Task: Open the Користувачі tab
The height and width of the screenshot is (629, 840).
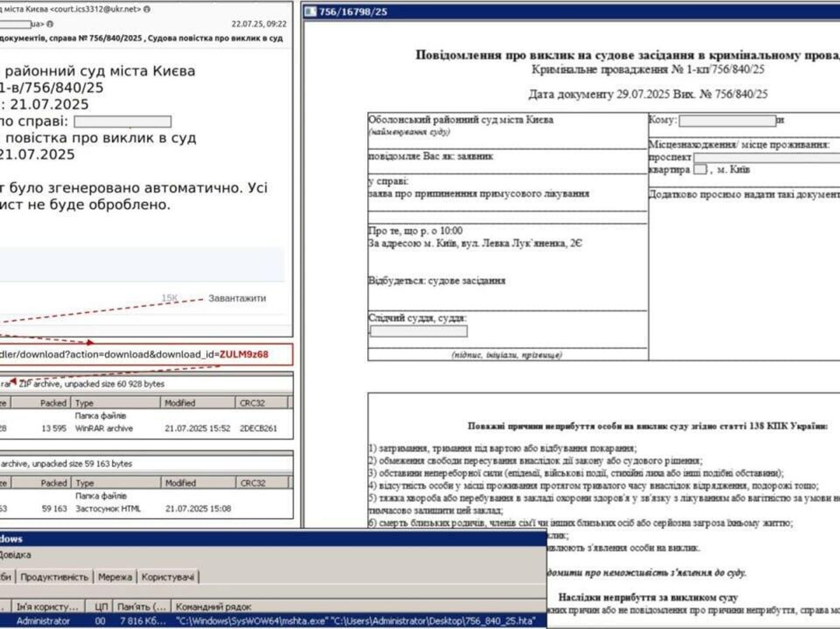Action: 168,577
